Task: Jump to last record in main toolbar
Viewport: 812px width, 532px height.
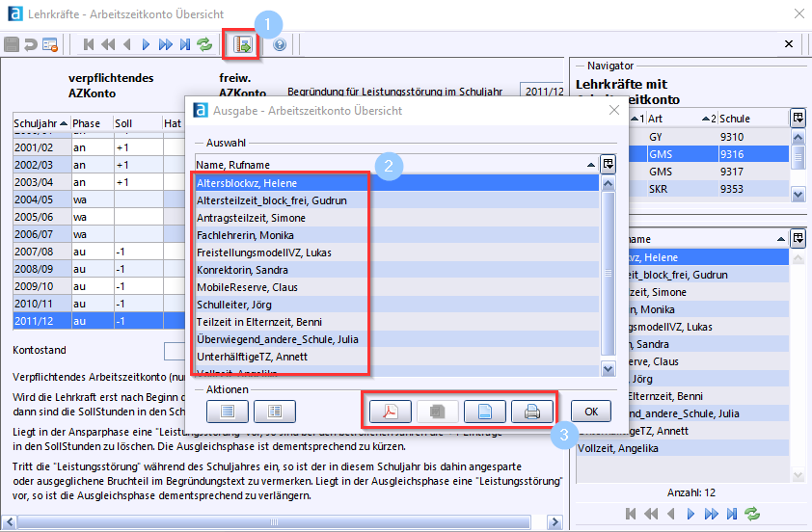Action: 185,44
